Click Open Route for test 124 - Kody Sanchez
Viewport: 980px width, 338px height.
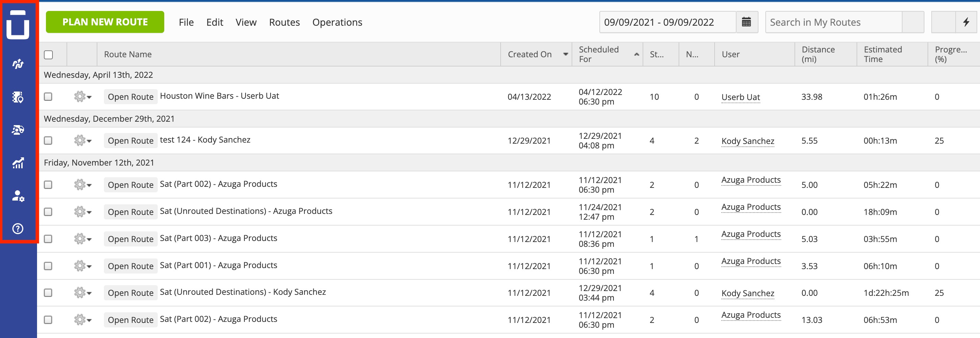coord(131,141)
